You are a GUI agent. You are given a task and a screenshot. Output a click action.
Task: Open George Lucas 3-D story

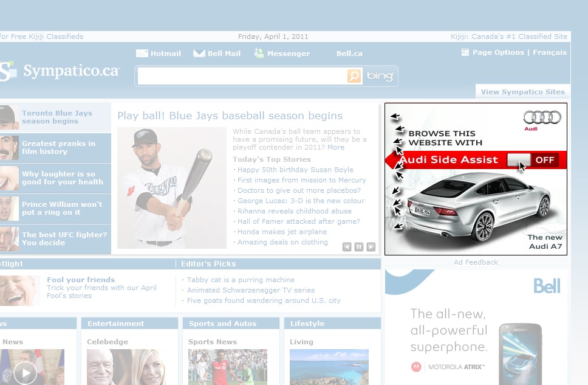(301, 201)
